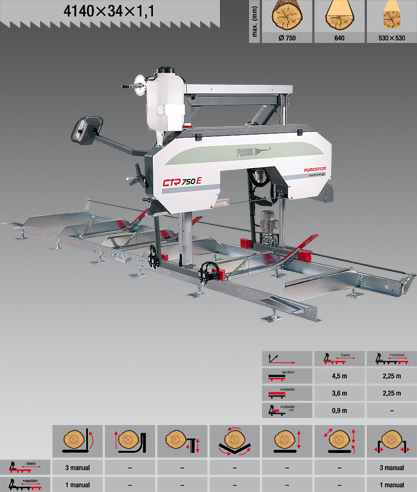Choose the log loader arm icon with up arrow
The height and width of the screenshot is (492, 417).
[130, 441]
